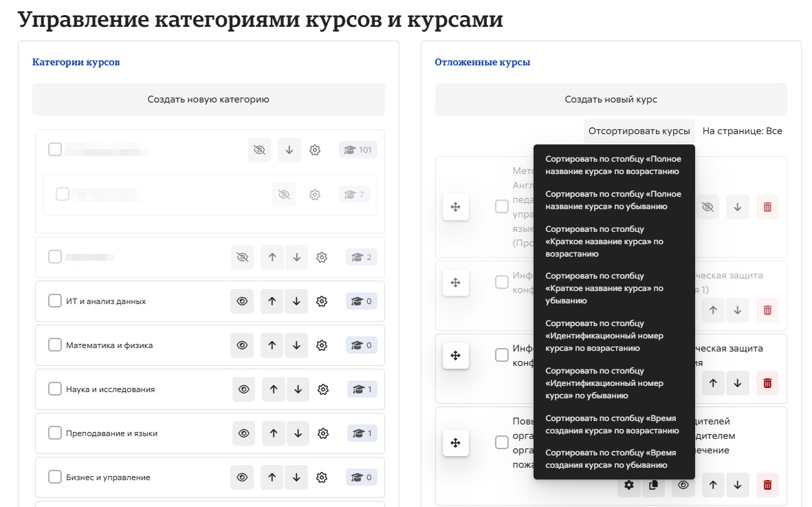Open the На странице: Все dropdown
This screenshot has height=507, width=812.
point(742,131)
